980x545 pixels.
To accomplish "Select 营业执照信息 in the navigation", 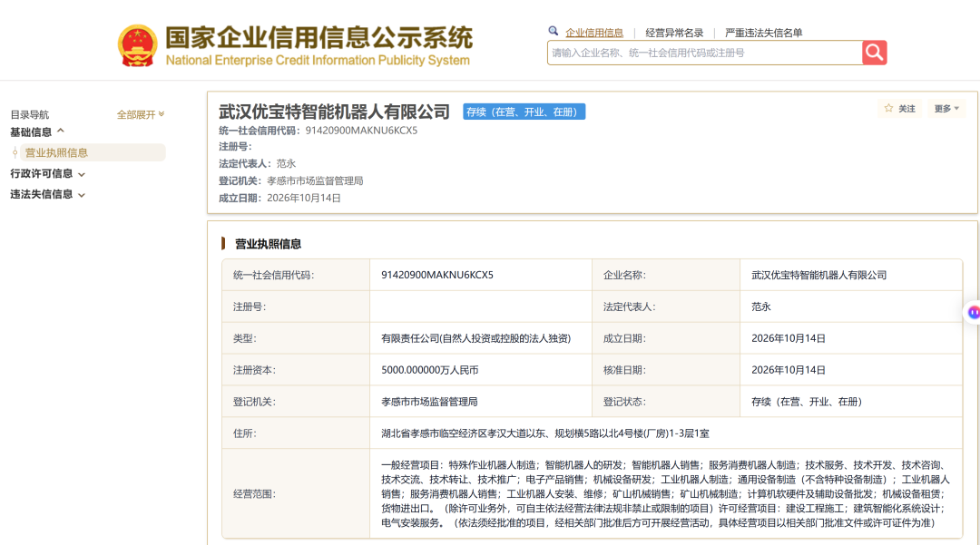I will pos(93,152).
